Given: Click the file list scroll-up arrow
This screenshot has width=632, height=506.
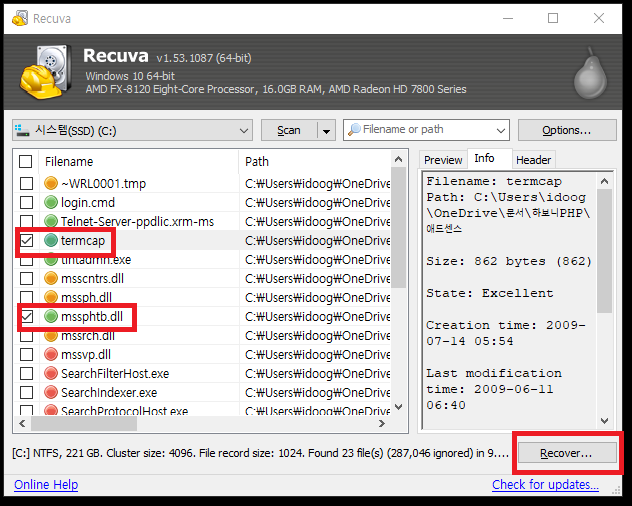Looking at the screenshot, I should coord(399,159).
